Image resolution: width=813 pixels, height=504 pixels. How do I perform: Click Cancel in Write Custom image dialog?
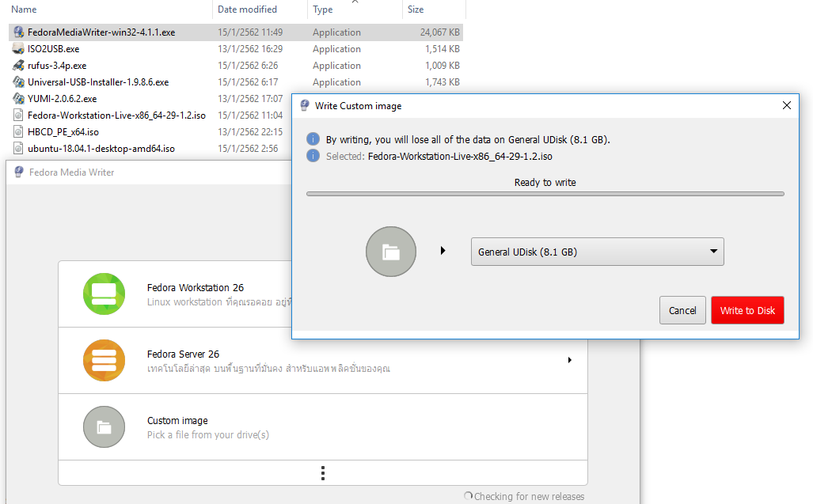tap(682, 310)
